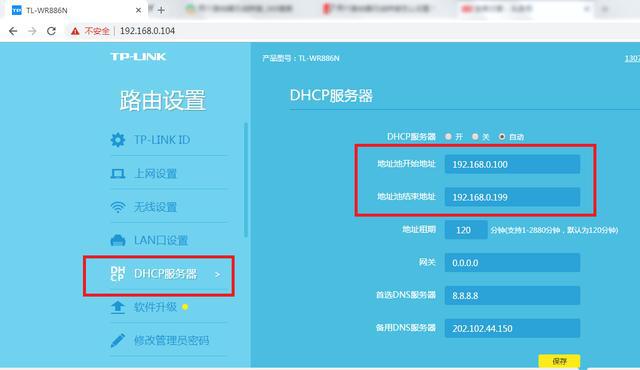Expand DHCP服务器 menu chevron arrow

tap(218, 275)
